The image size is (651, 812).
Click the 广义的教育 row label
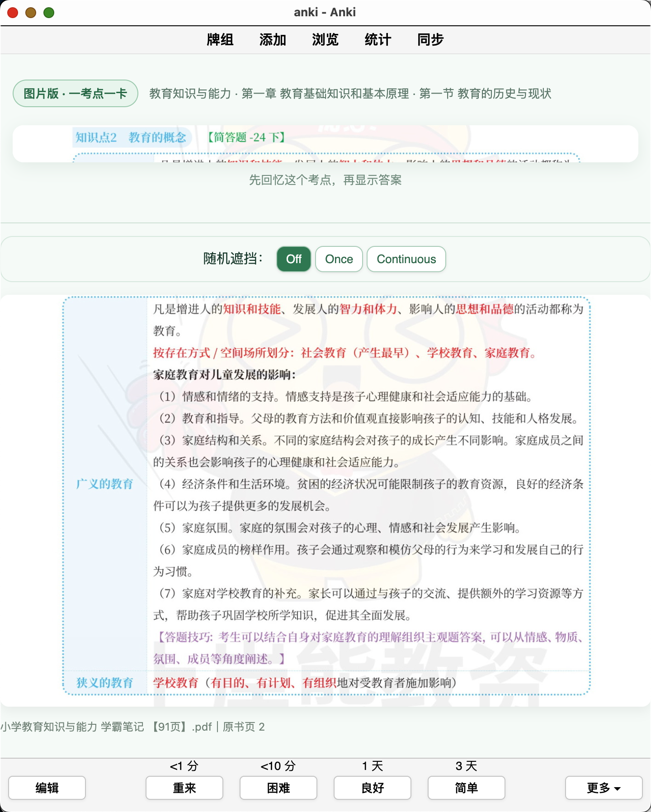(x=104, y=484)
